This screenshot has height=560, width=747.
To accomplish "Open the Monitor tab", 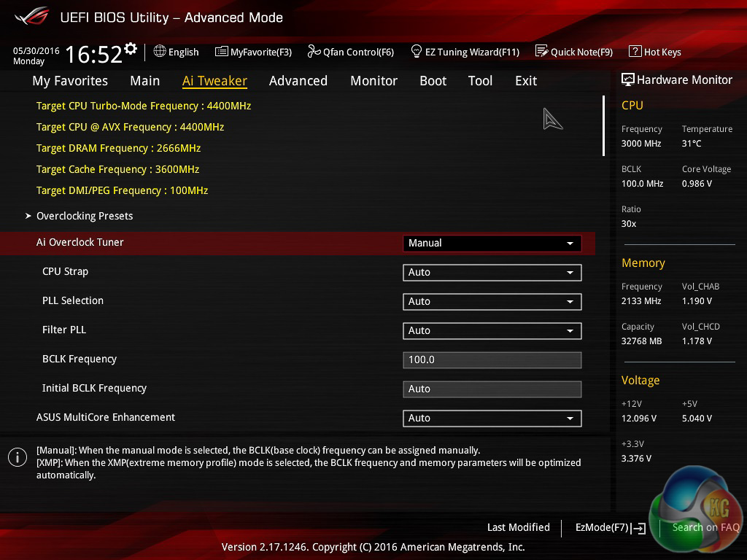I will [x=374, y=81].
